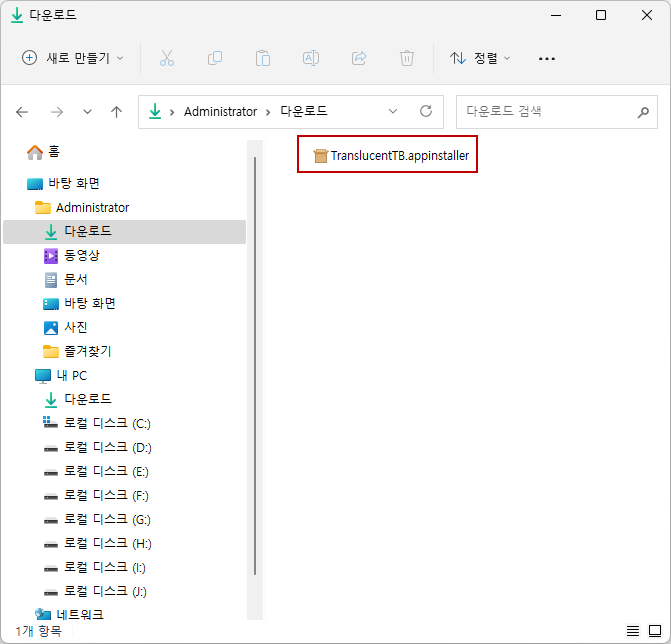671x644 pixels.
Task: Open the 정렬 (Sort) dropdown
Action: coord(480,58)
